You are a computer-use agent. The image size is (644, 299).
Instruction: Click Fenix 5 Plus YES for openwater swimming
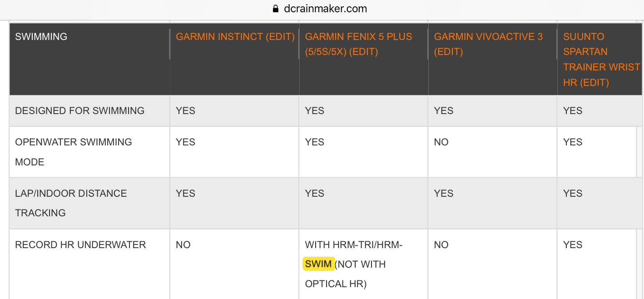click(315, 142)
